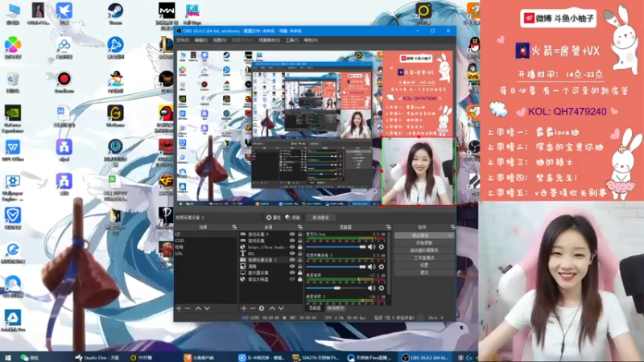Adjust first mixer channel volume slider

click(x=336, y=247)
